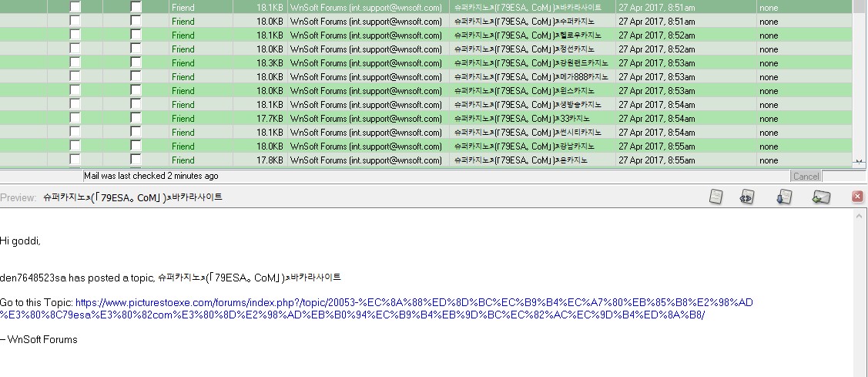
Task: Click the plain text view icon in preview
Action: [x=716, y=197]
